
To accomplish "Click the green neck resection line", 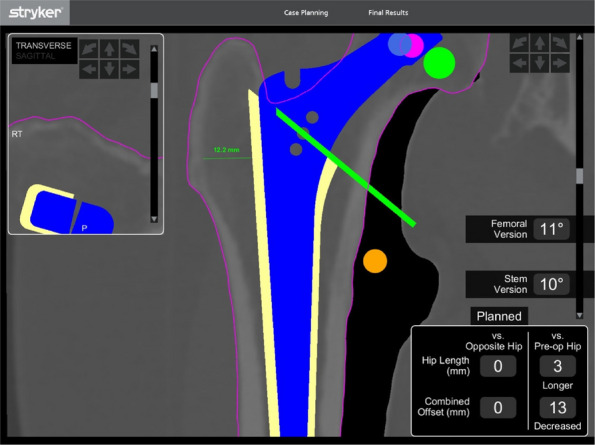I will point(345,167).
